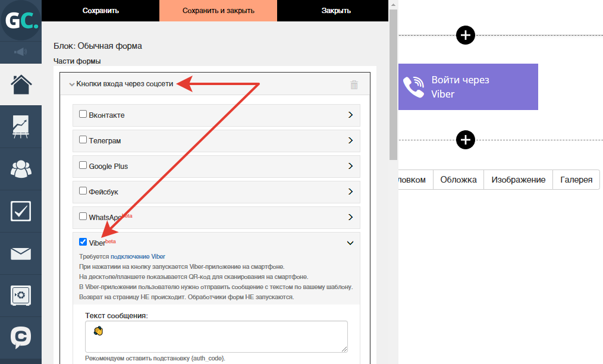Screen dimensions: 603x364
Task: Expand the Телеграм settings chevron
Action: (350, 140)
